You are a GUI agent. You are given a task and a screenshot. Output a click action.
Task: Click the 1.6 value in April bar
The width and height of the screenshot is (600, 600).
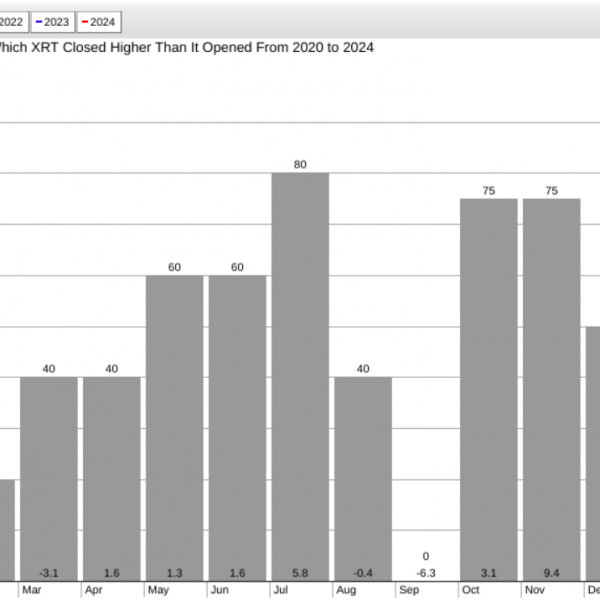point(112,573)
